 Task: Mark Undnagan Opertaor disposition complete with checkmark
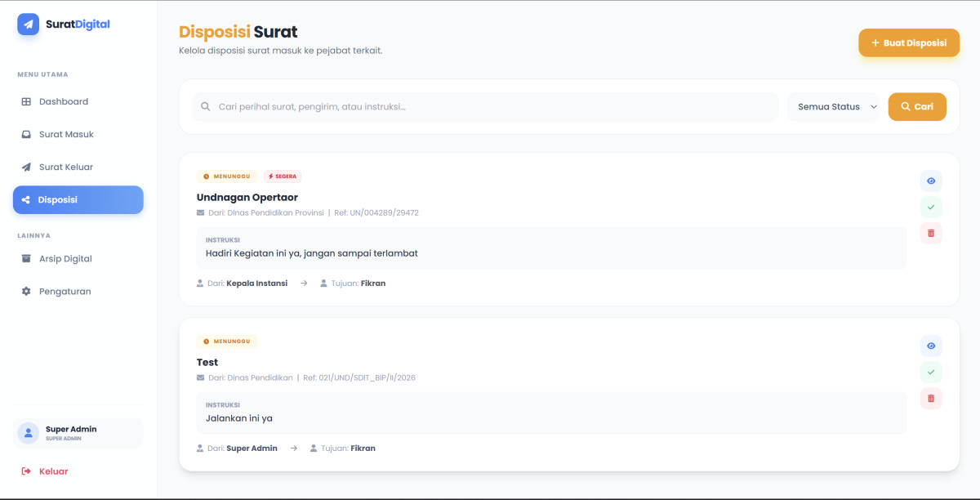(931, 208)
